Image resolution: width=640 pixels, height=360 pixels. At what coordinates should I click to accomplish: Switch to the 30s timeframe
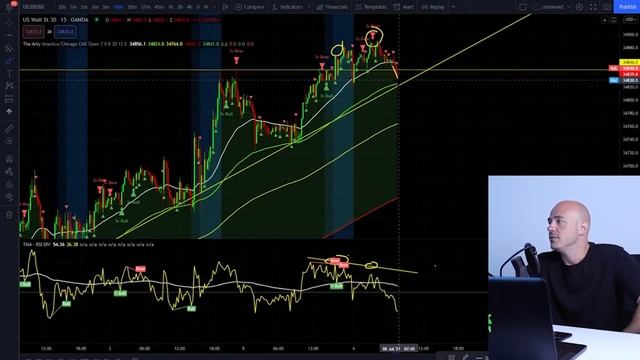[x=62, y=7]
